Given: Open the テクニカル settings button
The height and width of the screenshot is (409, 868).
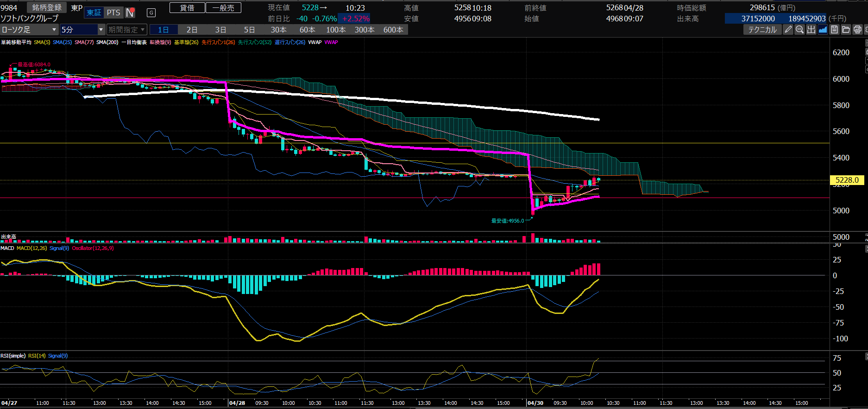Looking at the screenshot, I should click(x=762, y=30).
